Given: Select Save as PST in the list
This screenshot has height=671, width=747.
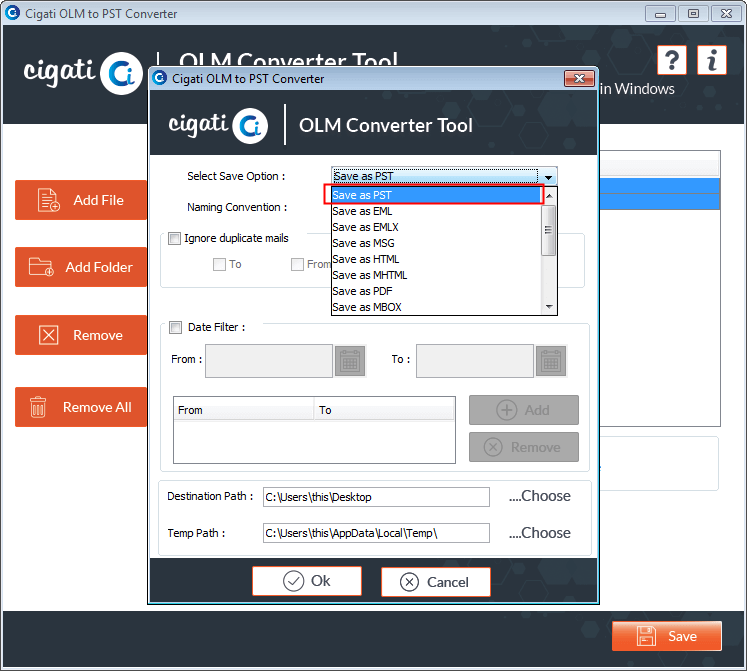Looking at the screenshot, I should tap(437, 195).
